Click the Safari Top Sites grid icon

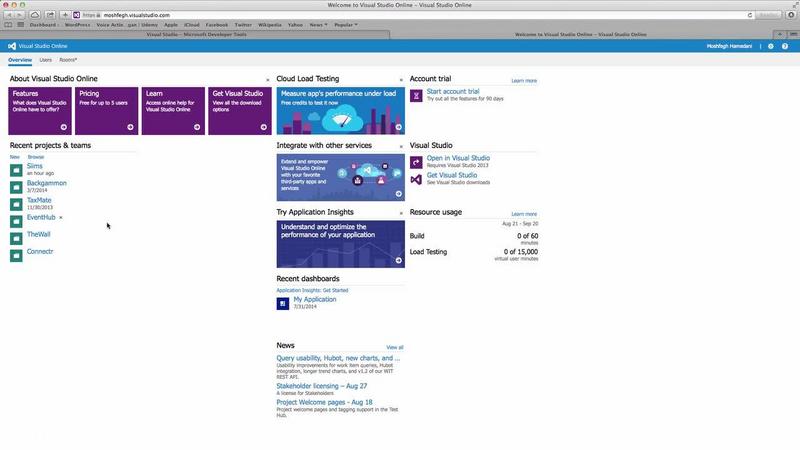pyautogui.click(x=20, y=24)
